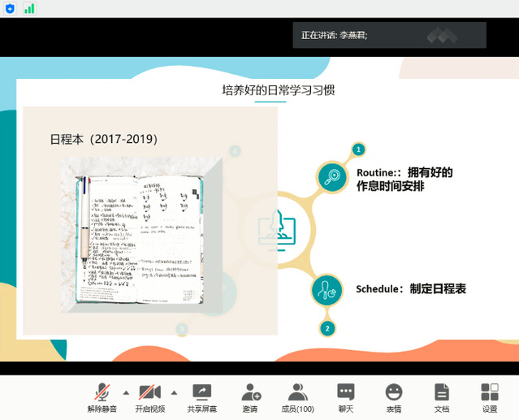Turn on the camera (开启视频)
This screenshot has height=420, width=519.
[x=150, y=396]
